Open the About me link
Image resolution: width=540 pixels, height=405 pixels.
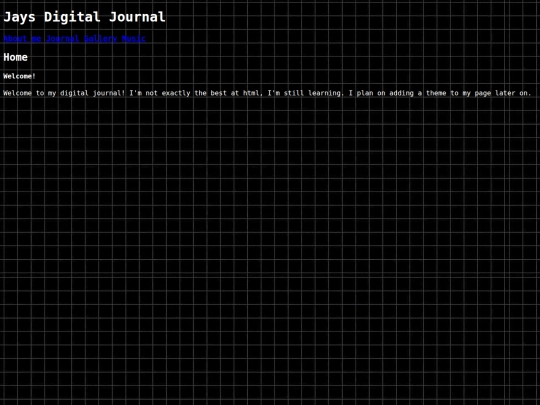click(x=22, y=39)
